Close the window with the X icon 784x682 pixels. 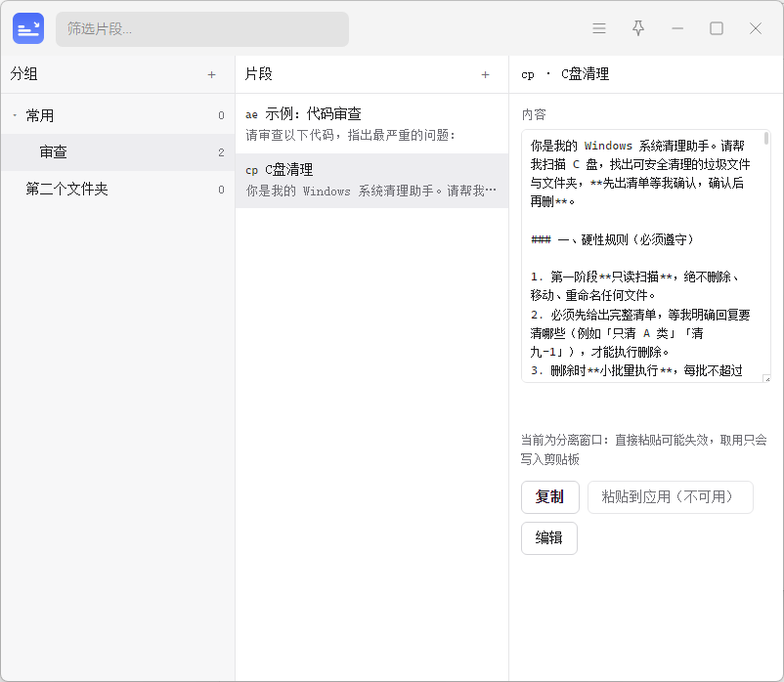[756, 28]
